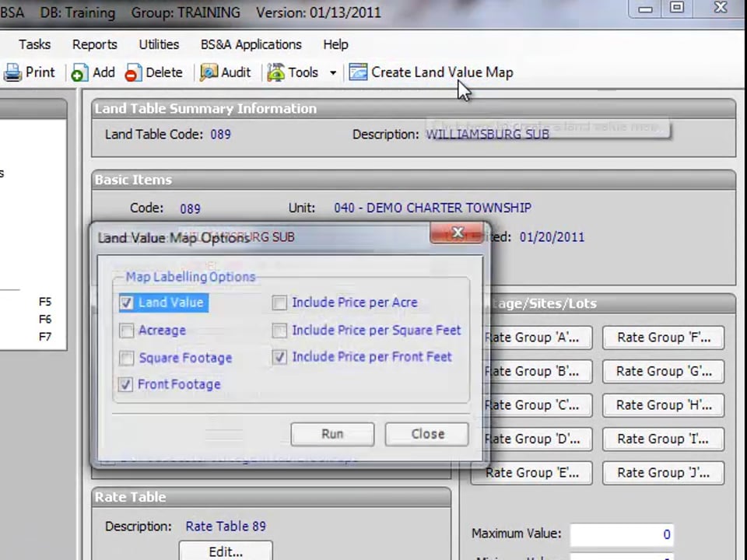
Task: Click the Close button in dialog
Action: 427,434
